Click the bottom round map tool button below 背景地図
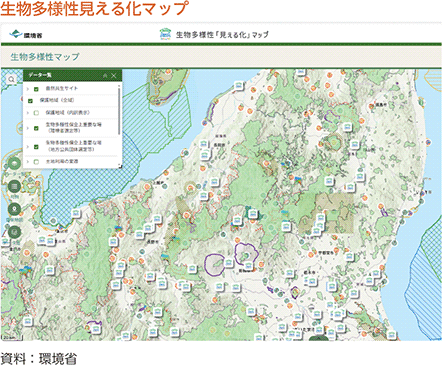The height and width of the screenshot is (365, 442). point(14,232)
